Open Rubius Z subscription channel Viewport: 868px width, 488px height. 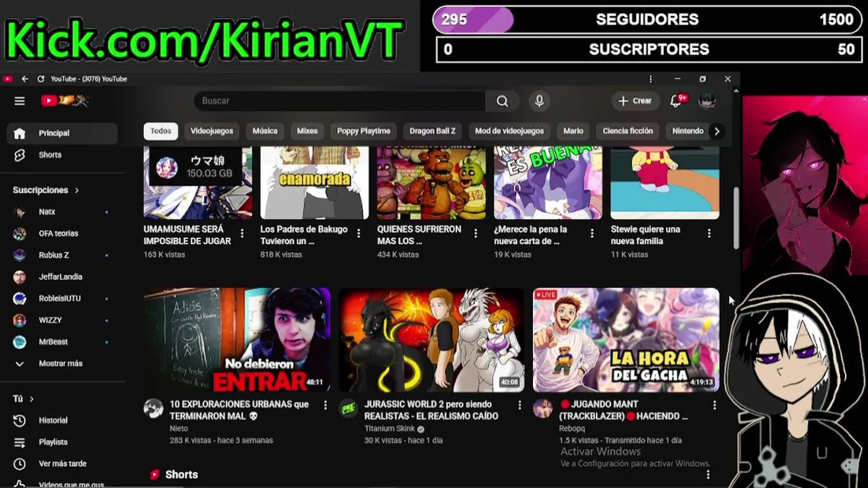tap(62, 256)
